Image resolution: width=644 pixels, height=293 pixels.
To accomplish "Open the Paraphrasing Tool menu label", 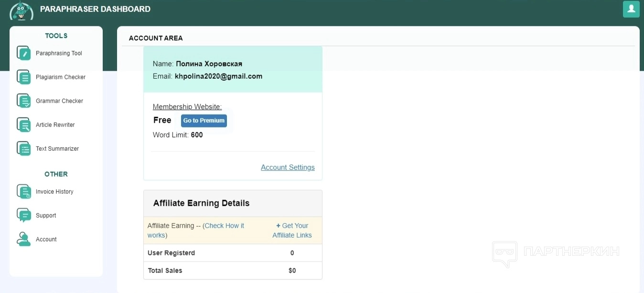I will pos(59,53).
